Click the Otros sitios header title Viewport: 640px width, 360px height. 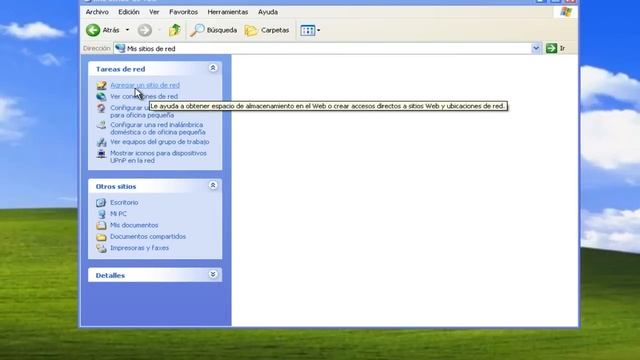116,186
